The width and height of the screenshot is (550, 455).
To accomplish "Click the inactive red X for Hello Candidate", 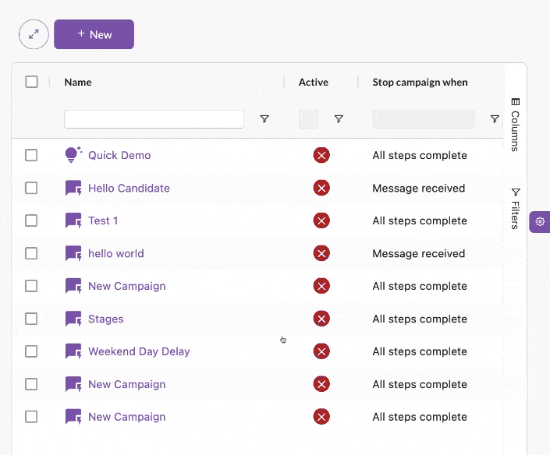I will tap(321, 188).
